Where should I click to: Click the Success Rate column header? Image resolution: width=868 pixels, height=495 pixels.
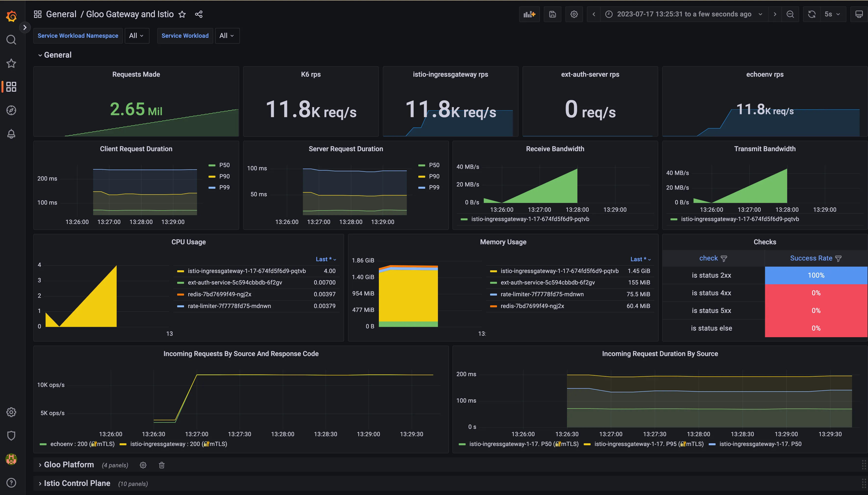pos(811,258)
